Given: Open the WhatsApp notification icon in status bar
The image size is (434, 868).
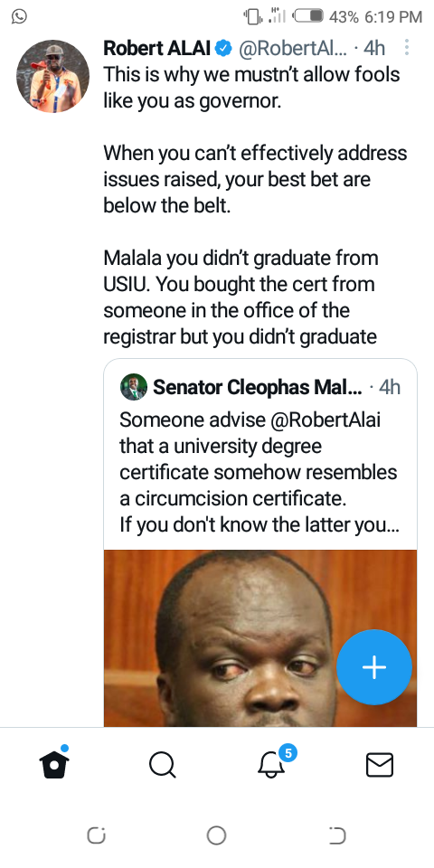Looking at the screenshot, I should (x=19, y=16).
